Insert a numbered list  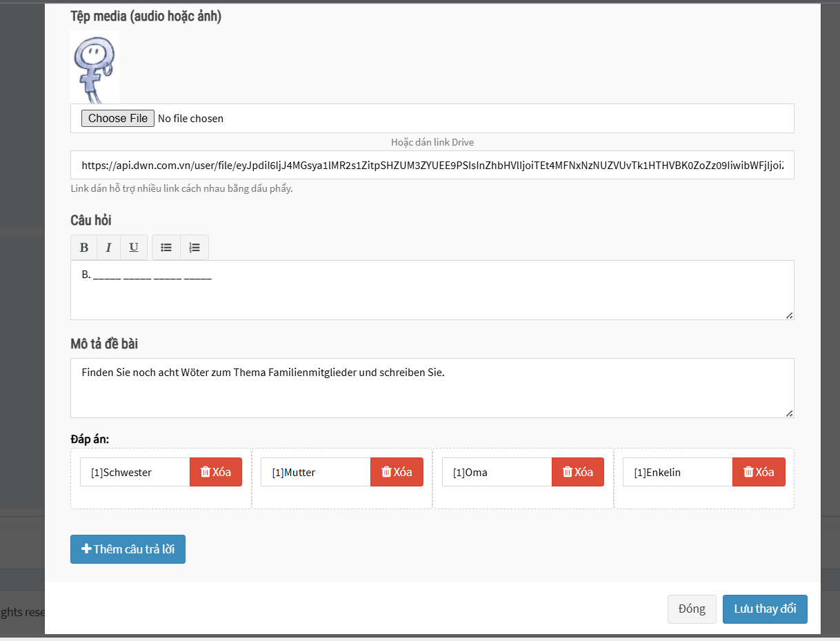[x=194, y=248]
